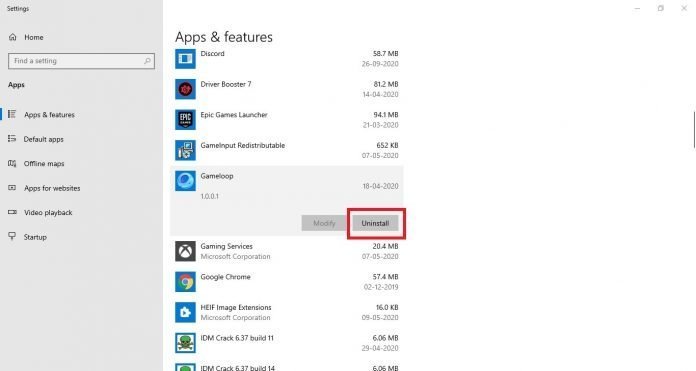Viewport: 696px width, 371px height.
Task: Click the IDM Crack 6.37 build 11 skull icon
Action: point(185,343)
